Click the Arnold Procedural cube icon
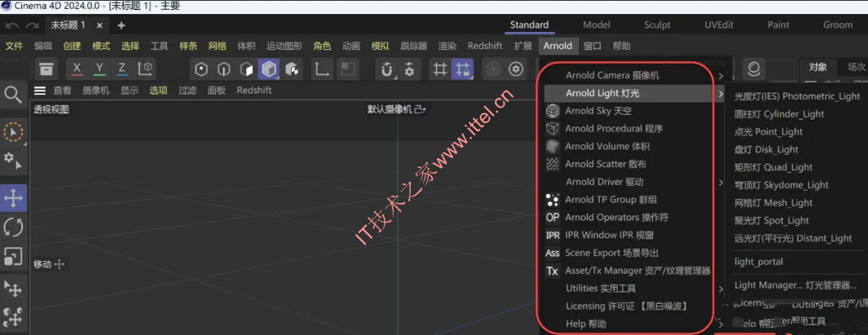 point(552,129)
